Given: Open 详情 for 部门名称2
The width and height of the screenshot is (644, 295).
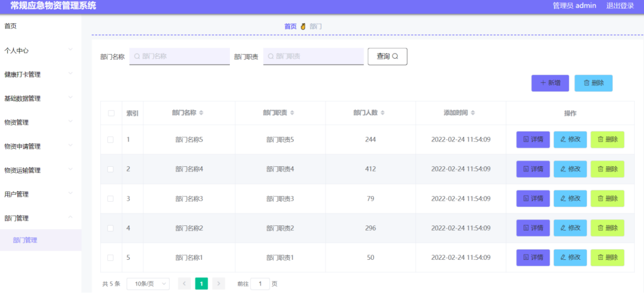Looking at the screenshot, I should click(533, 228).
